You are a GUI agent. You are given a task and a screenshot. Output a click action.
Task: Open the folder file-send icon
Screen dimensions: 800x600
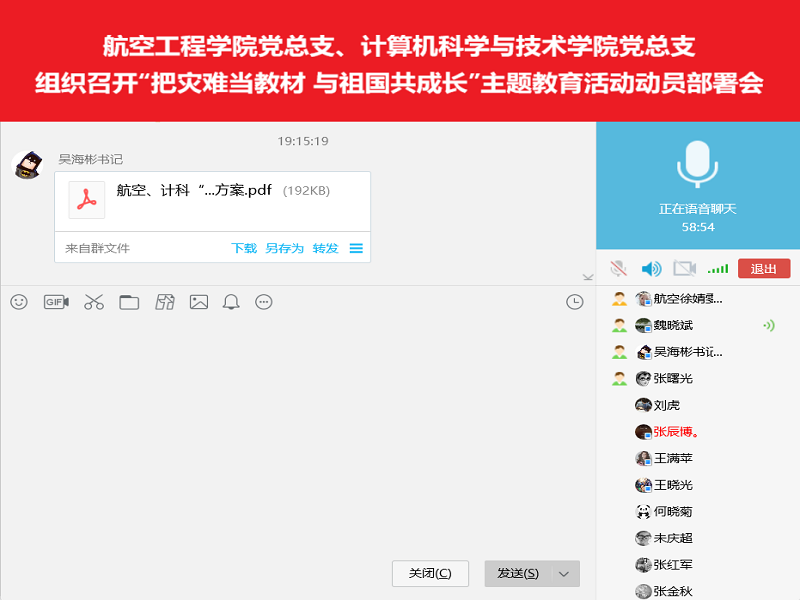pos(129,302)
